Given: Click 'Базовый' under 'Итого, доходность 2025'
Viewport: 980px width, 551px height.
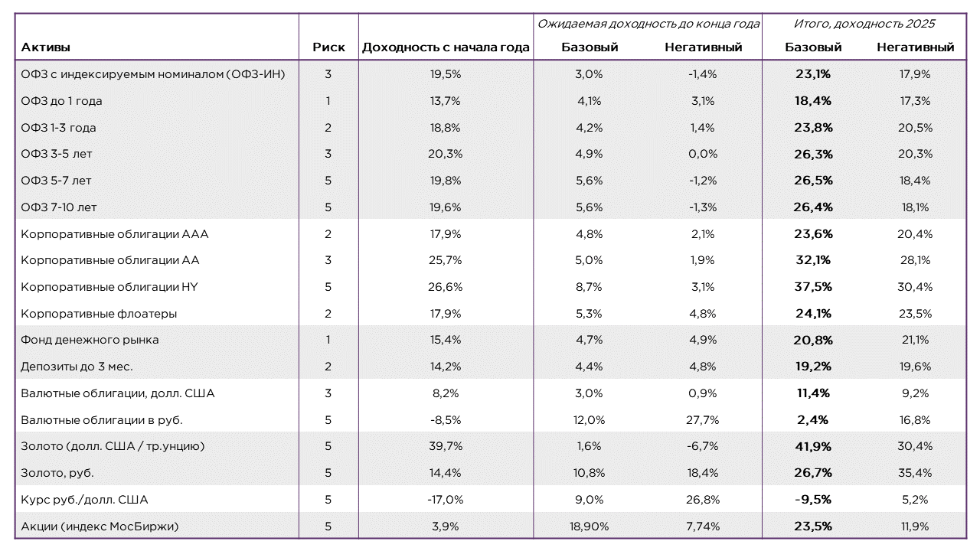Looking at the screenshot, I should pyautogui.click(x=813, y=47).
